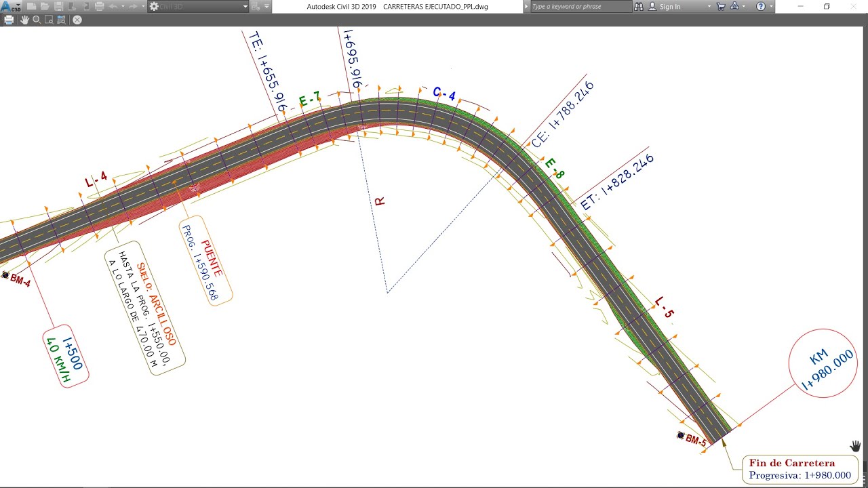
Task: Open the Undo history dropdown arrow
Action: (123, 6)
